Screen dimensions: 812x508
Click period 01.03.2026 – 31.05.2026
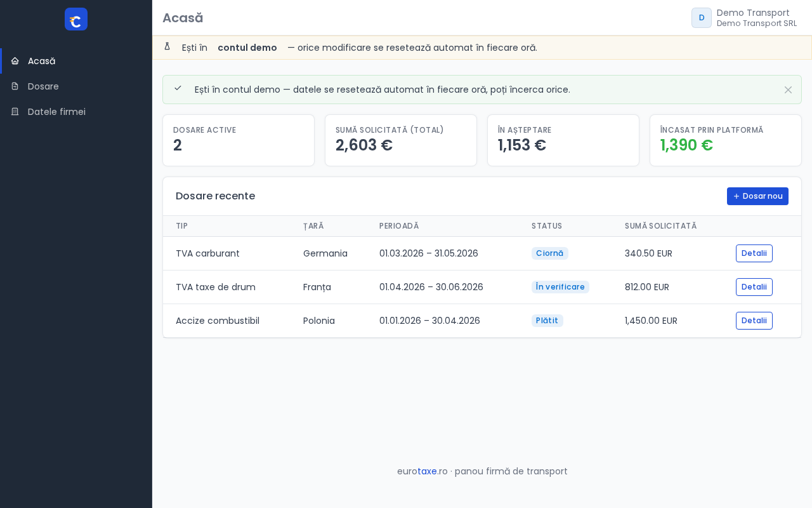429,253
